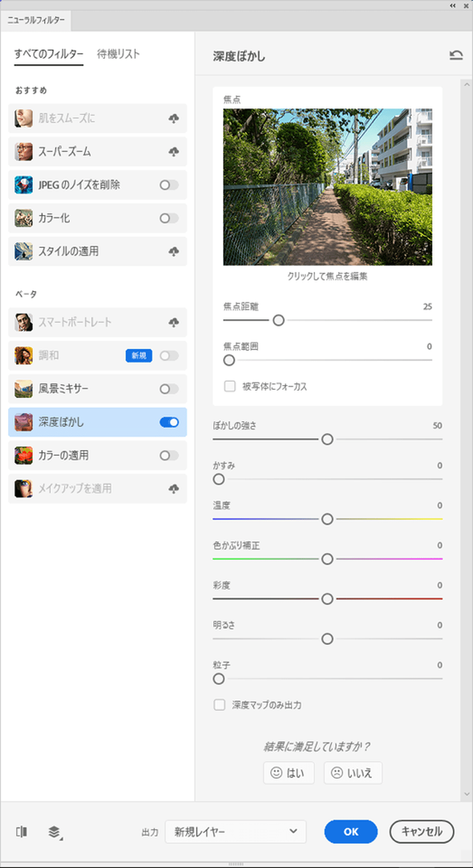Check the 被写体にフォーカス checkbox
Viewport: 473px width, 868px height.
point(230,386)
